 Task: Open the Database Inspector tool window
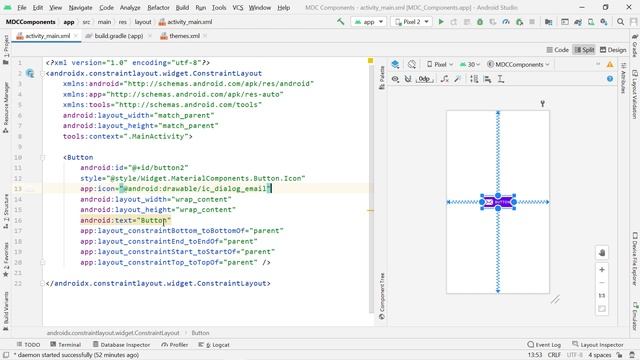(x=121, y=344)
